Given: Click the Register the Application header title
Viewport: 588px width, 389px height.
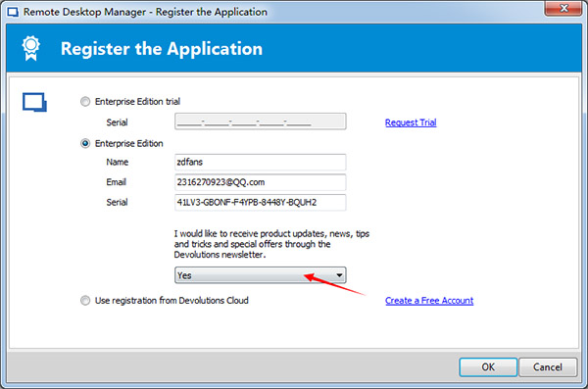Looking at the screenshot, I should (x=162, y=49).
